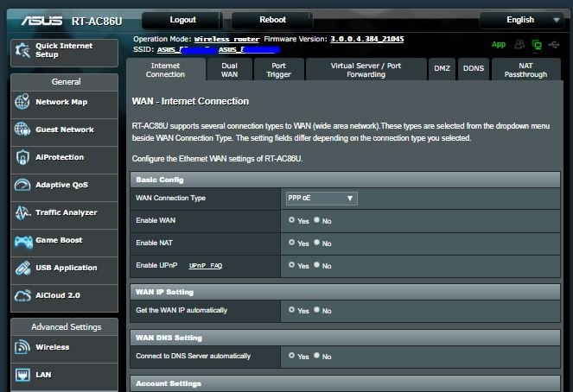Click the ASUS logo
Viewport: 573px width, 392px height.
pos(41,21)
